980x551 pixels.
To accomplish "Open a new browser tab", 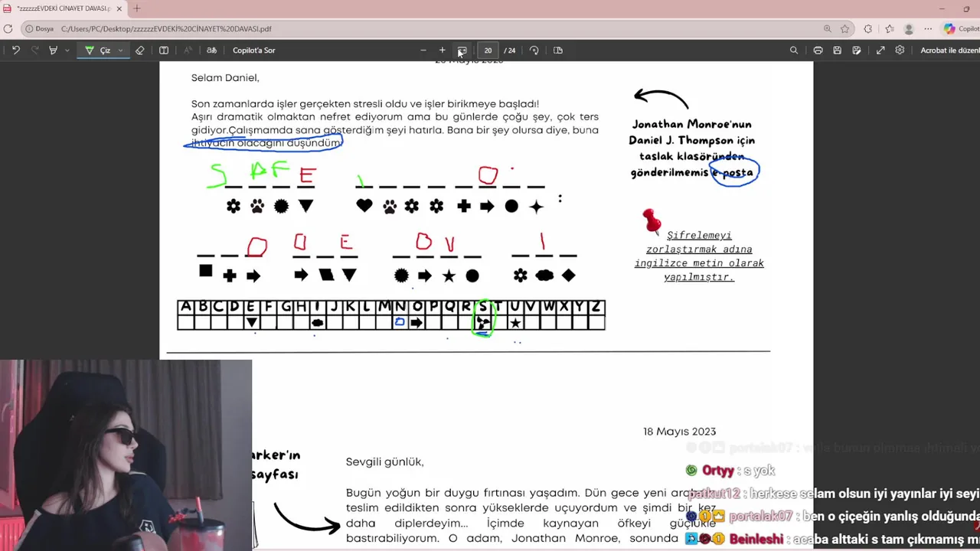I will 137,8.
